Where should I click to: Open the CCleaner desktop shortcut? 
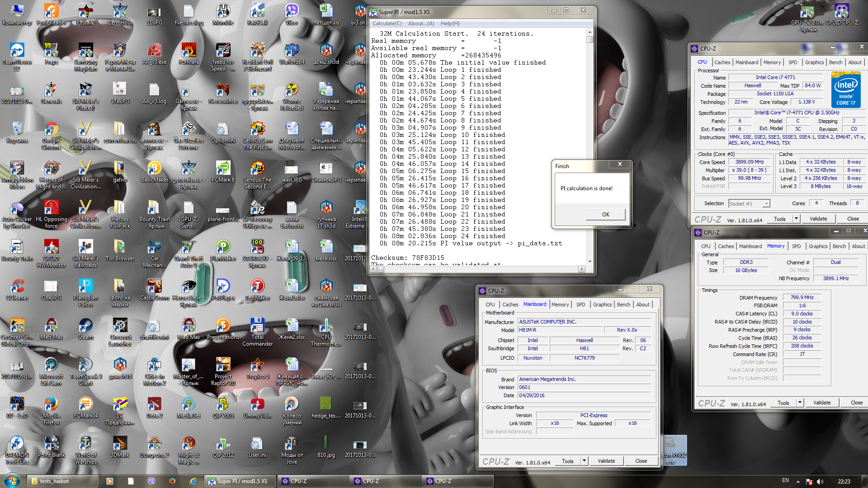pos(17,290)
